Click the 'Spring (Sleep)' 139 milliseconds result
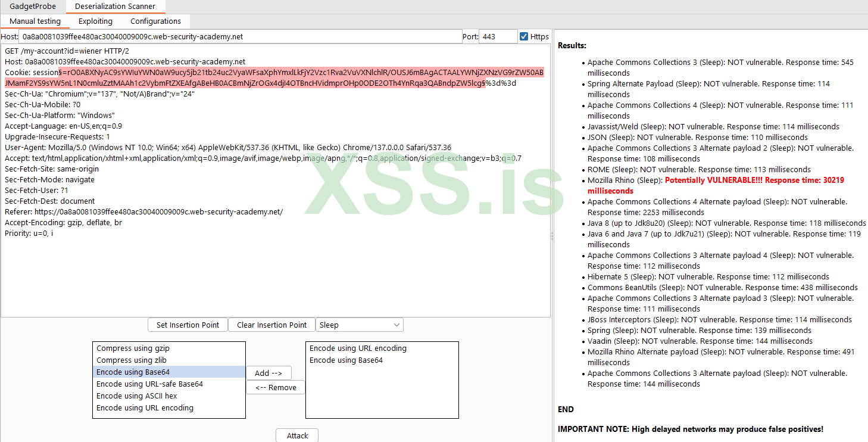868x442 pixels. [x=700, y=330]
